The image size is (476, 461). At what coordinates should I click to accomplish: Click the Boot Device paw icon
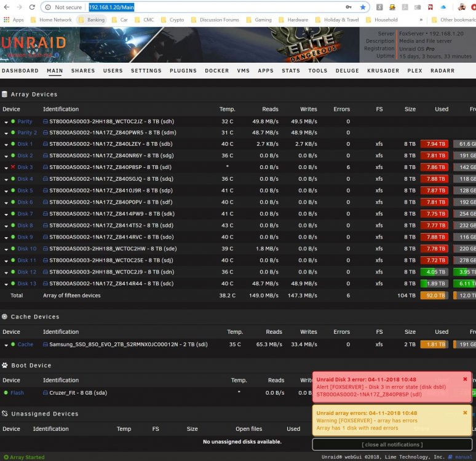[x=4, y=365]
